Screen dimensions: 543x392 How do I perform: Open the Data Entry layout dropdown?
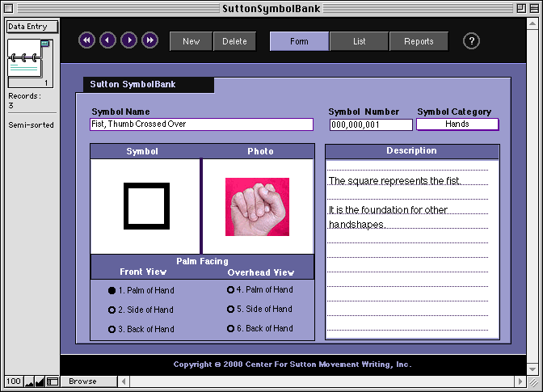(x=32, y=27)
